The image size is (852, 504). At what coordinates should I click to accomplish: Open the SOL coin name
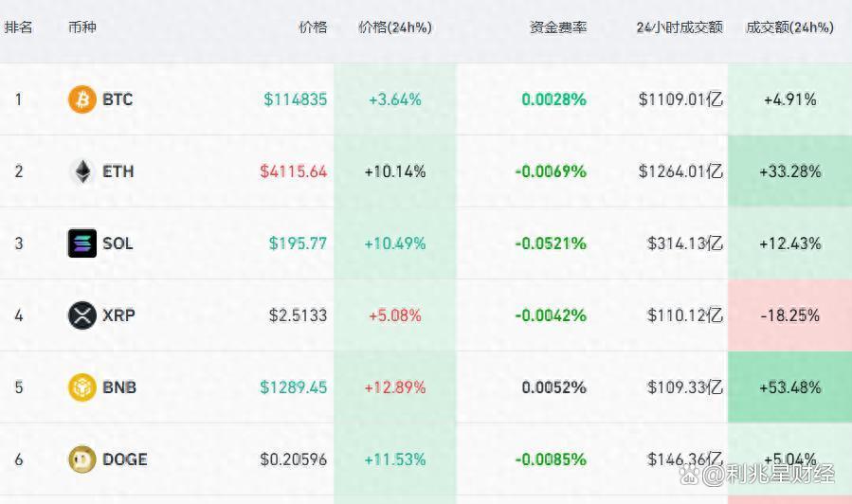point(118,243)
